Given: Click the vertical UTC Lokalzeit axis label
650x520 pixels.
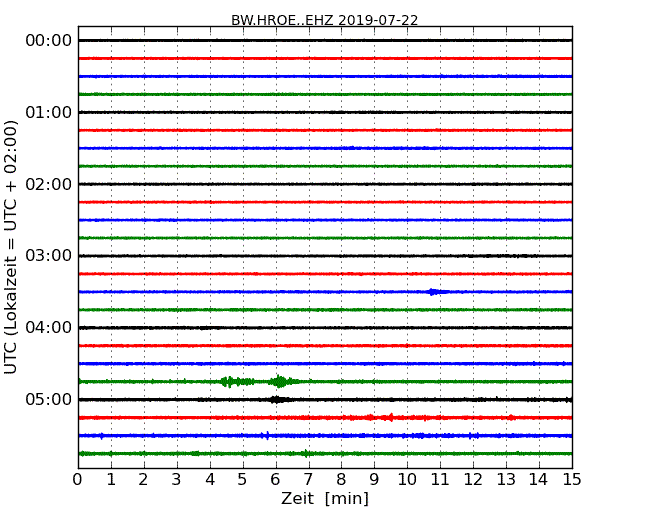Looking at the screenshot, I should [11, 247].
